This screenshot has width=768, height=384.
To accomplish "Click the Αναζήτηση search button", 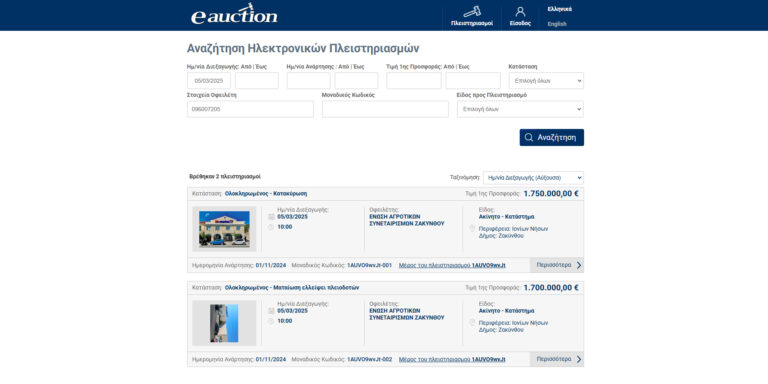I will [552, 138].
